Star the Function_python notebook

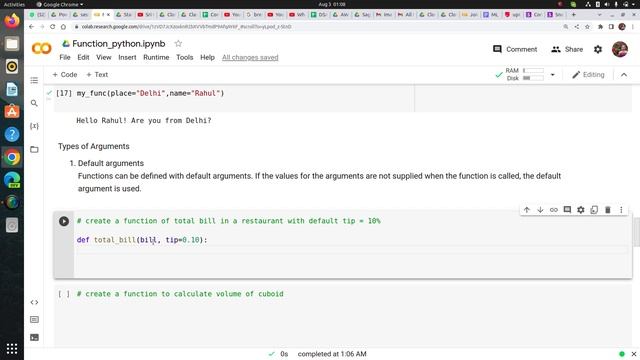coord(178,44)
